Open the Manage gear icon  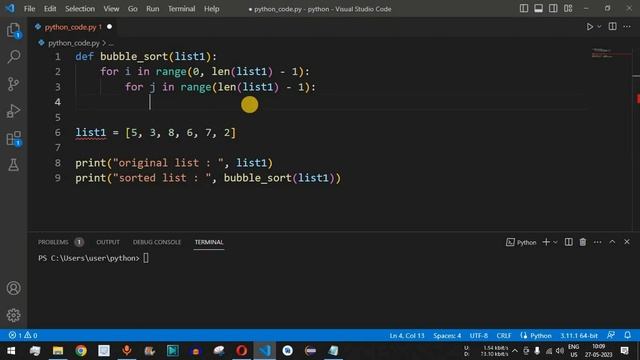click(13, 315)
